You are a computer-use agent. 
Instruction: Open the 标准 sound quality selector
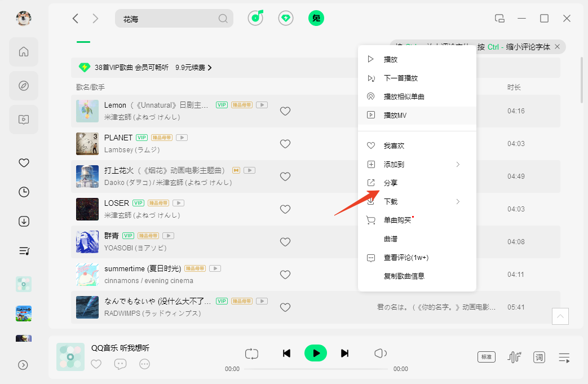click(x=487, y=357)
